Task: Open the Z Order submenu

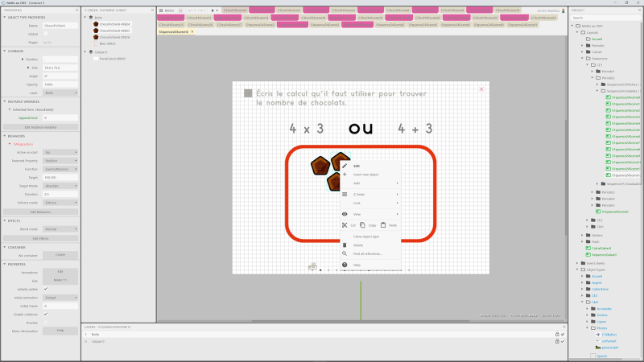Action: (x=370, y=194)
